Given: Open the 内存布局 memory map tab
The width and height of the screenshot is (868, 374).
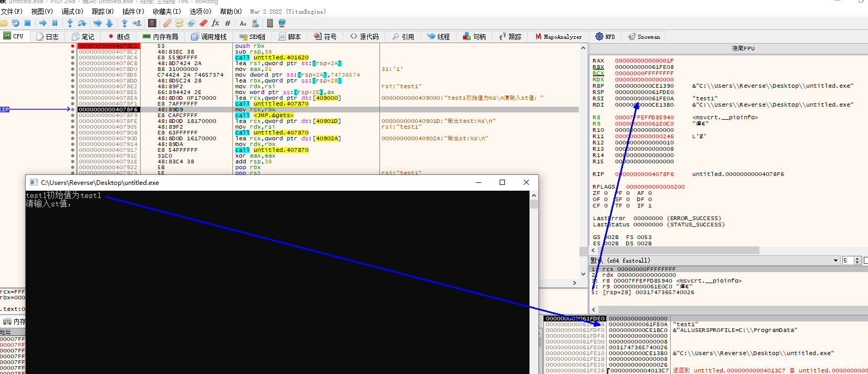Looking at the screenshot, I should [161, 37].
